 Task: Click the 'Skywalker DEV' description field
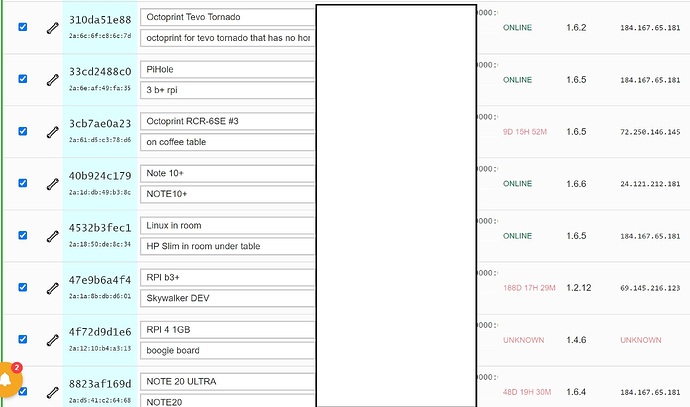[x=227, y=298]
